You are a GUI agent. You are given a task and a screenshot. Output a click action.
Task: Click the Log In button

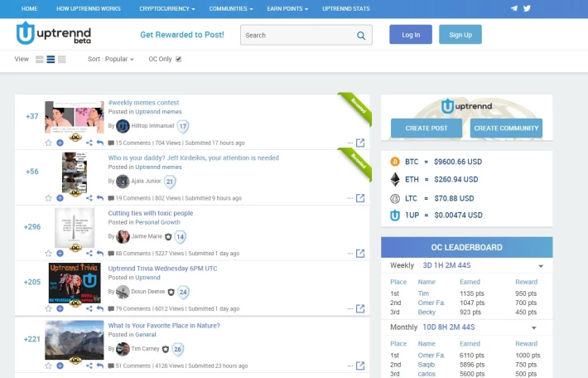coord(411,35)
